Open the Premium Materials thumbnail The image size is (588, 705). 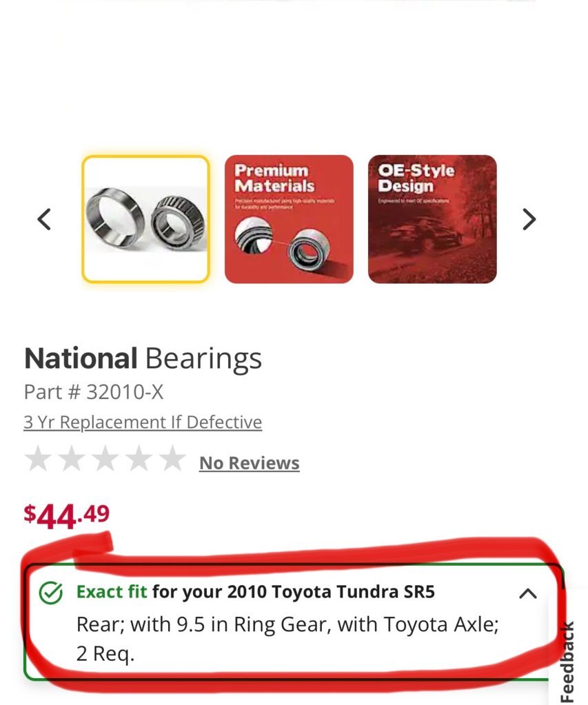click(289, 219)
